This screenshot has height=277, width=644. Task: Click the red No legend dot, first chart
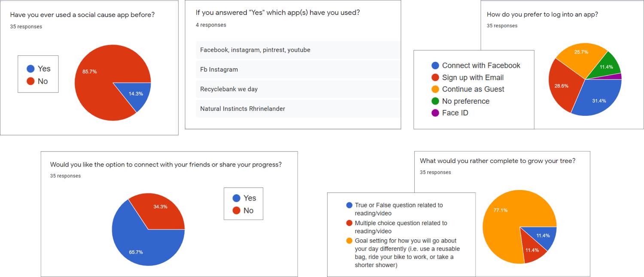(30, 81)
